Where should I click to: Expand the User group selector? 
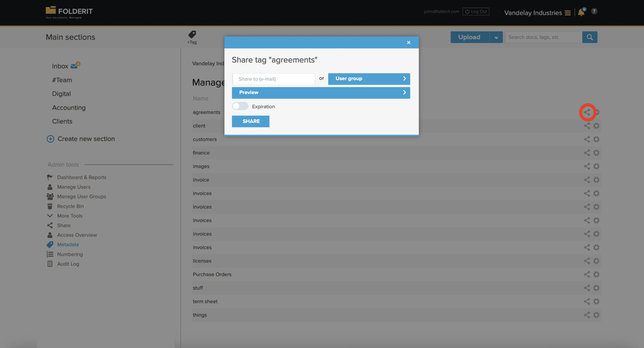(369, 79)
